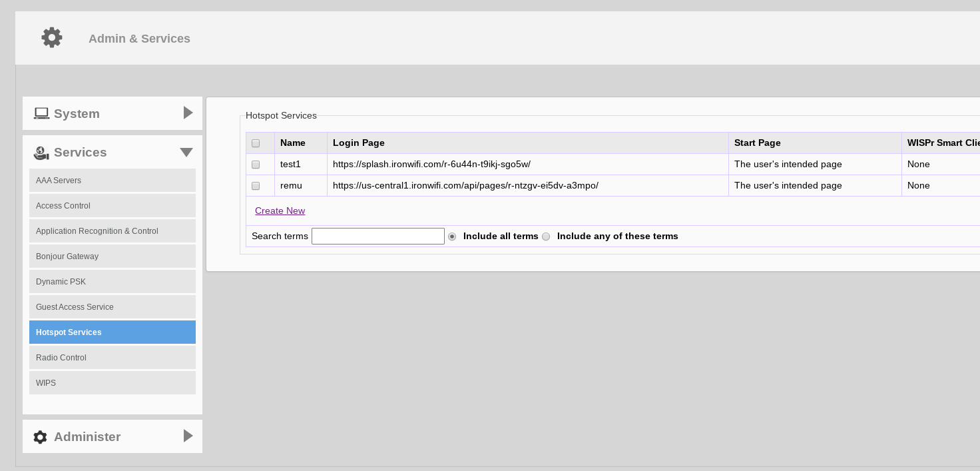Tick the select-all checkbox in table header
The image size is (980, 471).
(256, 143)
